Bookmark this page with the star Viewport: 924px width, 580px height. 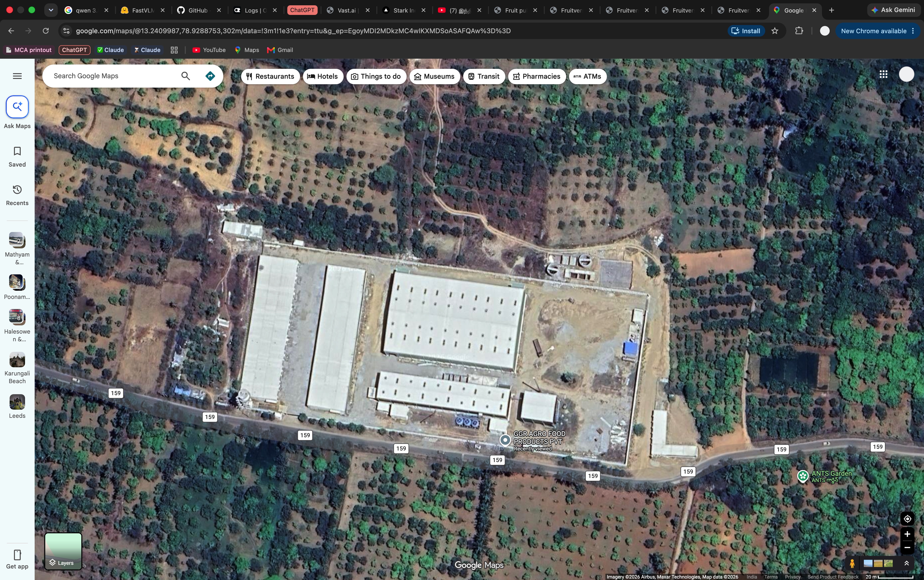coord(775,31)
